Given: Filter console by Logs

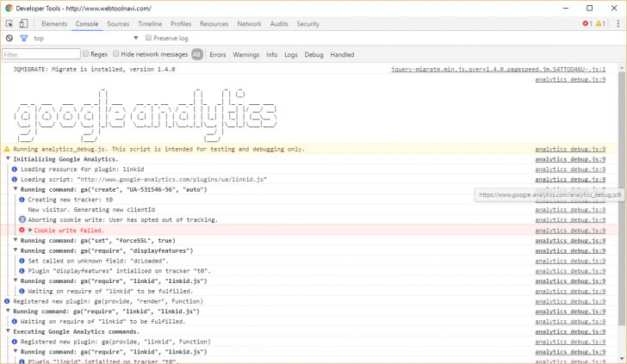Looking at the screenshot, I should (x=291, y=55).
